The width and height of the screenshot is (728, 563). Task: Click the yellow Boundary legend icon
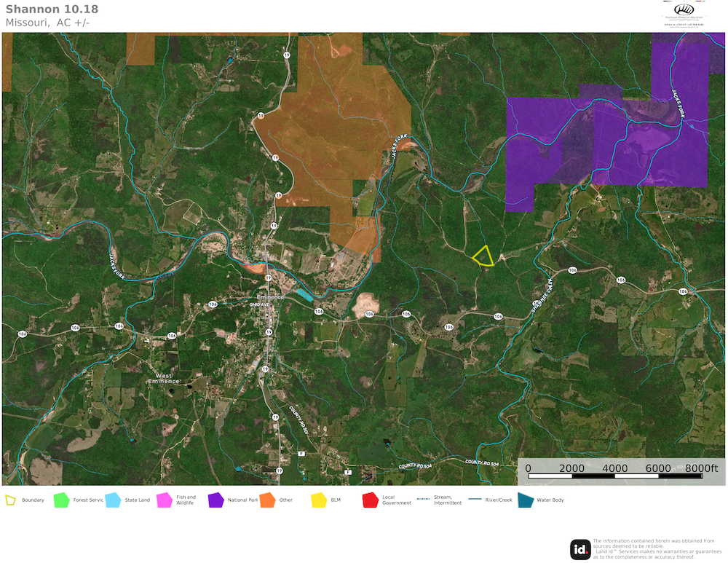(11, 500)
